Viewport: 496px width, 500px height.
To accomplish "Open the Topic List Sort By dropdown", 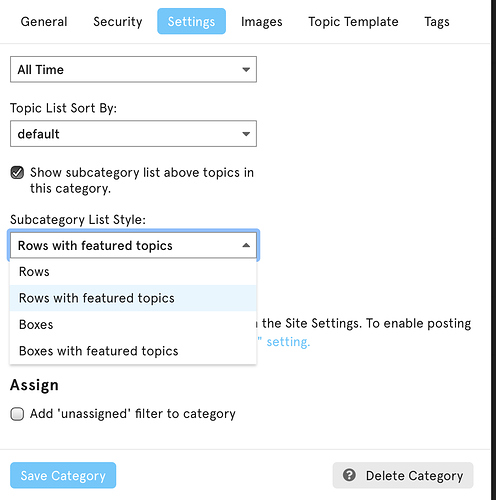I will click(x=133, y=134).
